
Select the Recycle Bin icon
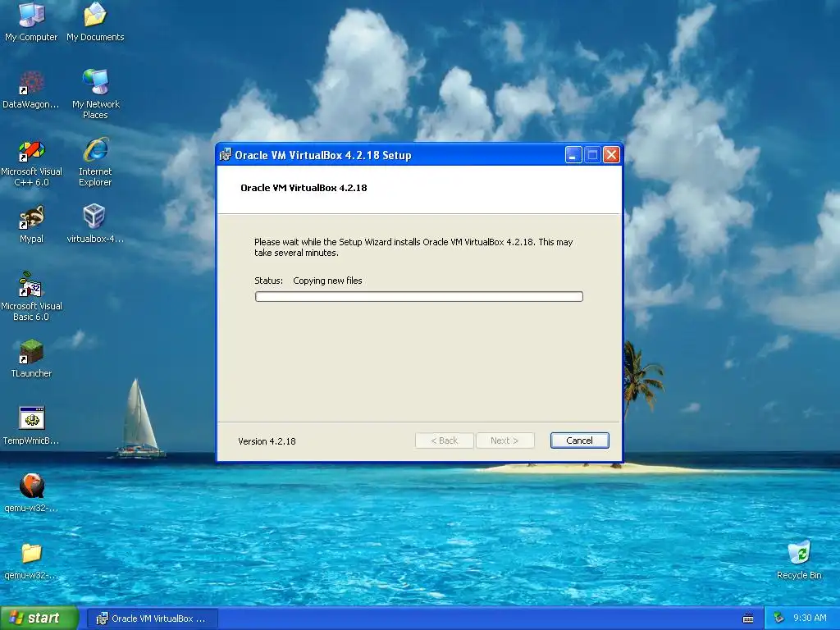click(x=799, y=560)
